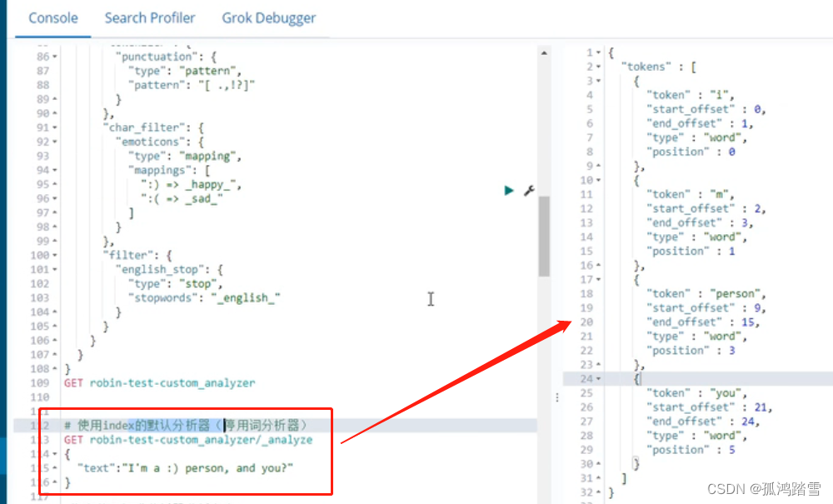Image resolution: width=833 pixels, height=504 pixels.
Task: Click the "type": "stop" line
Action: (x=175, y=283)
